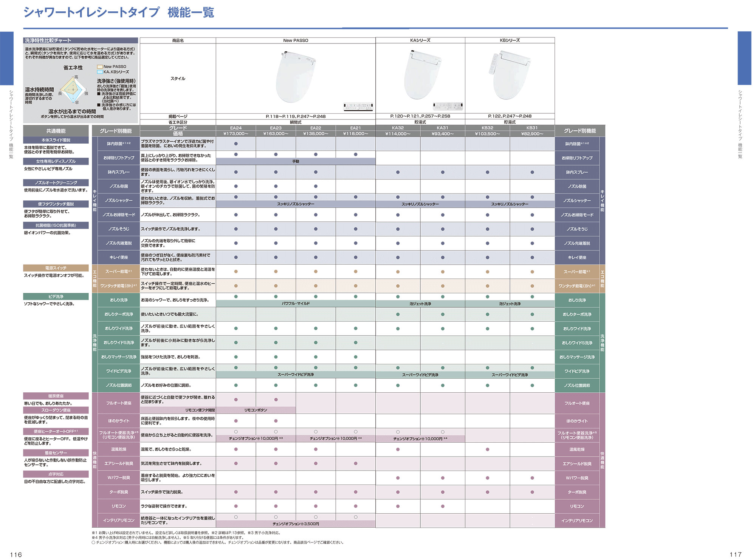Click the ノズルオートクリーニング label

click(56, 183)
